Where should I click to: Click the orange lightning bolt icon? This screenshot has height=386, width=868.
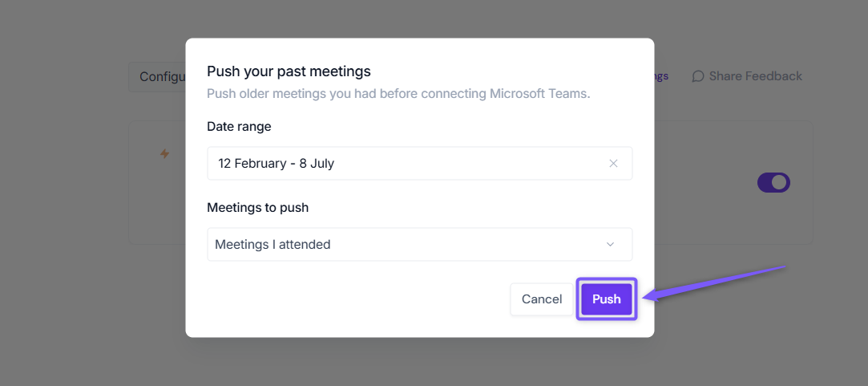pos(164,153)
